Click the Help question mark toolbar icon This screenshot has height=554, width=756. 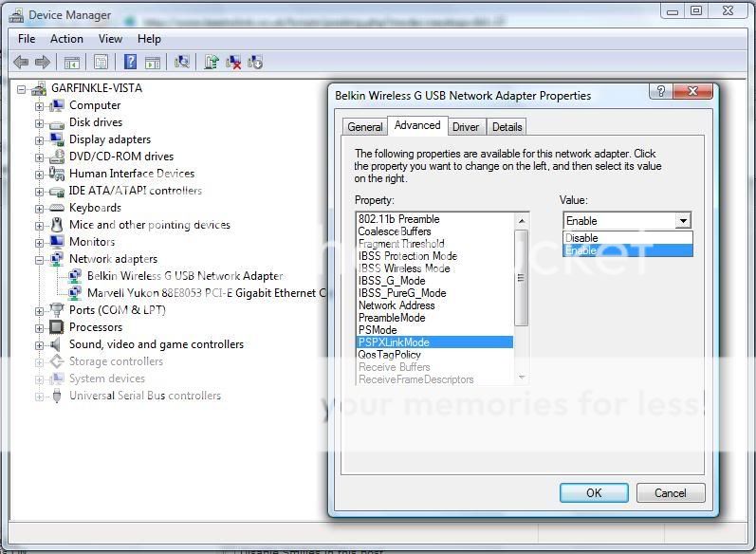[130, 62]
